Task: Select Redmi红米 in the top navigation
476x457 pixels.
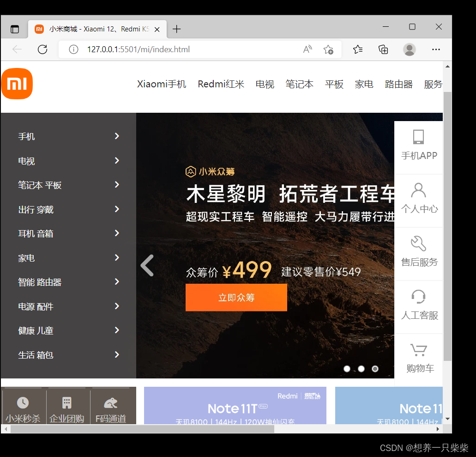Action: pyautogui.click(x=221, y=84)
